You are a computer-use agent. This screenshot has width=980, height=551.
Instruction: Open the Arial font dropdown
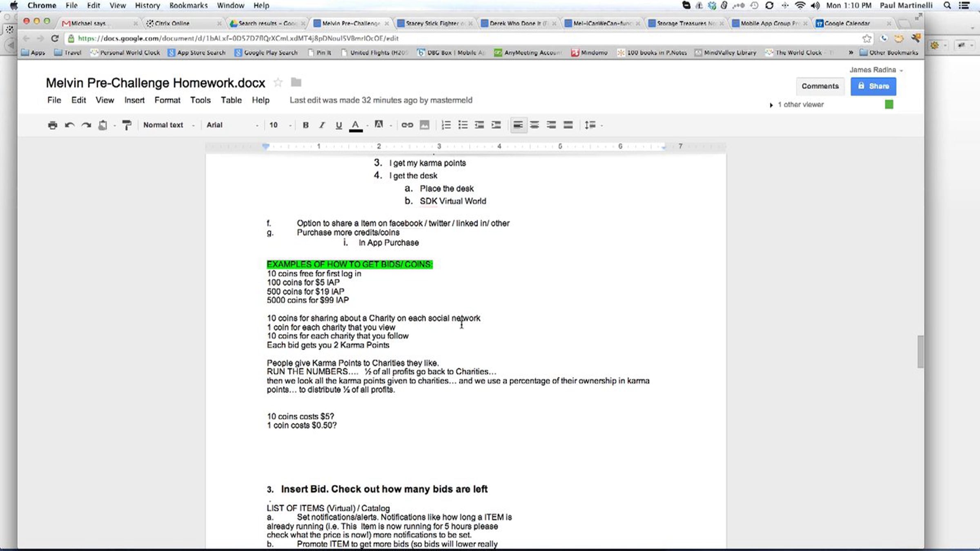232,125
